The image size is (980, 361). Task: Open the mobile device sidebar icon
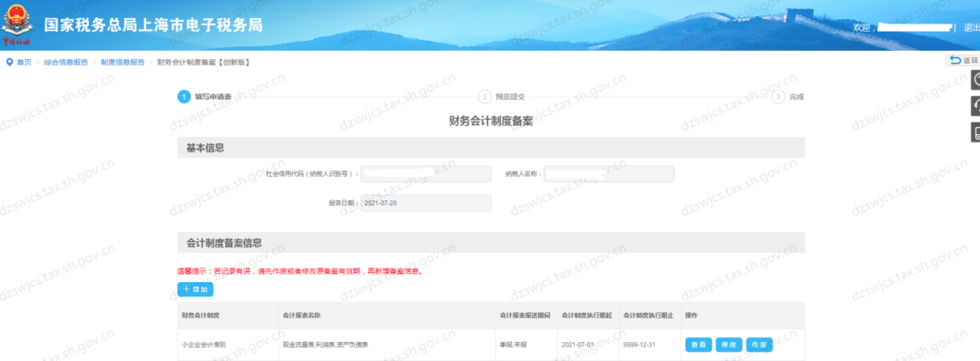(975, 133)
